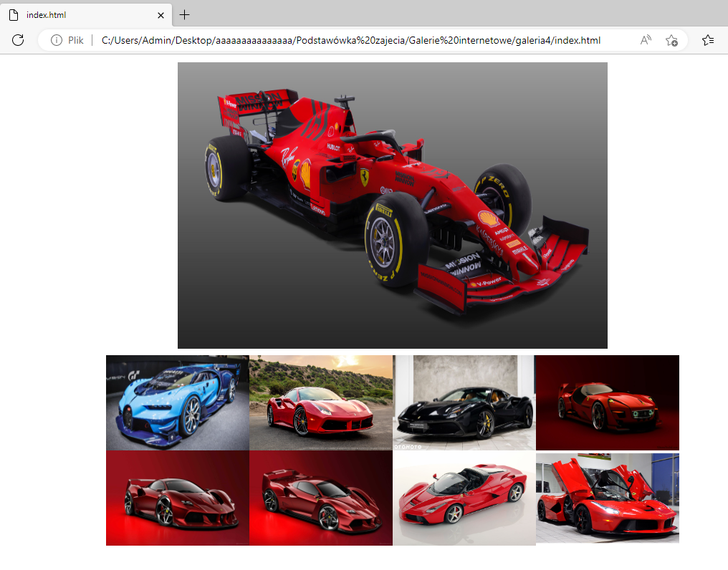Click the large Ferrari F1 car image
Image resolution: width=728 pixels, height=570 pixels.
point(393,206)
